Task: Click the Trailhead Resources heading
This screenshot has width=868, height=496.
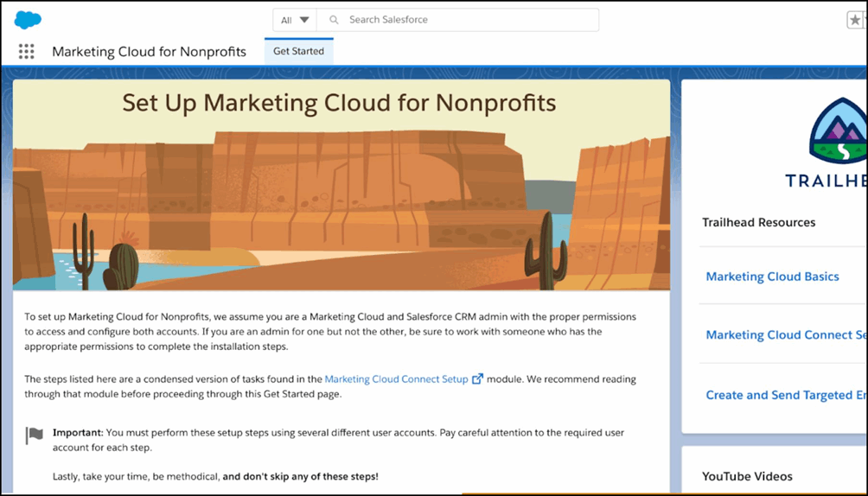Action: (758, 222)
